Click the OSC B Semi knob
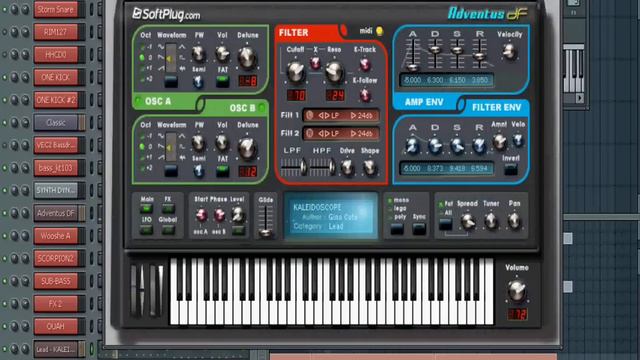Screen dimensions: 640x360 (199, 171)
